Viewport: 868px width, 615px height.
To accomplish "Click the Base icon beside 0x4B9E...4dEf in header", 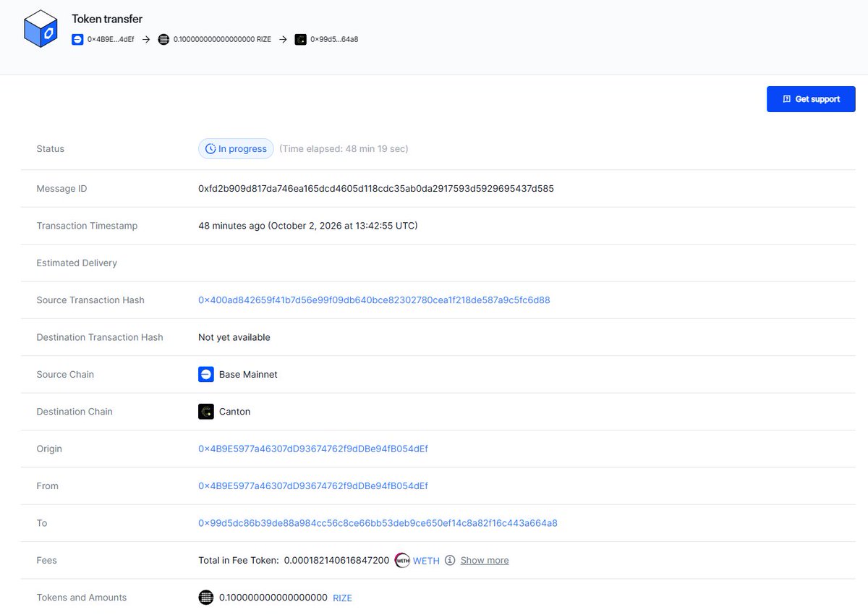I will [77, 40].
